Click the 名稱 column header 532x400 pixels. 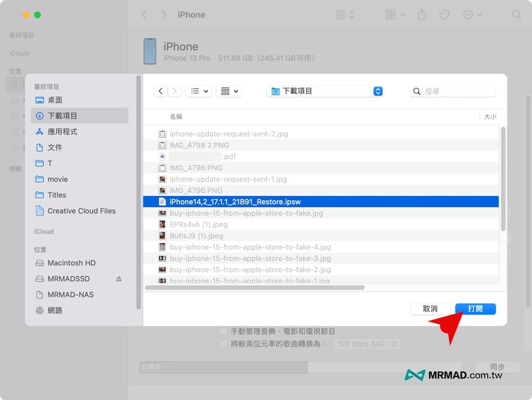tap(176, 117)
